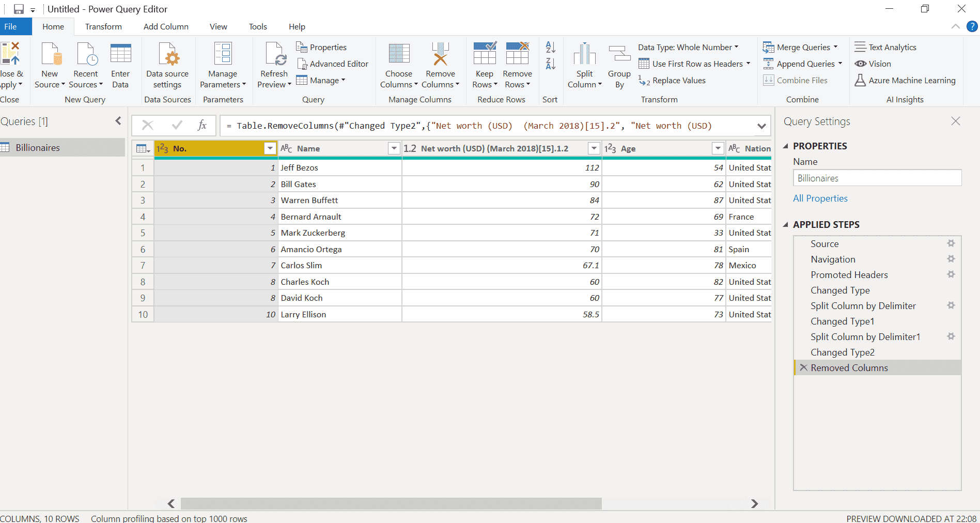Open Recent Sources icon
Screen dimensions: 980x523
[86, 54]
